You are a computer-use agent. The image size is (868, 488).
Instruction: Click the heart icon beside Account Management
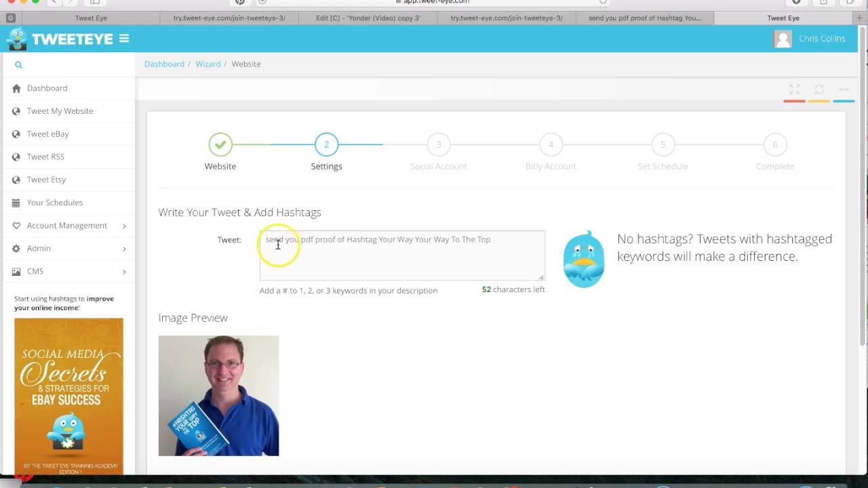pyautogui.click(x=16, y=226)
